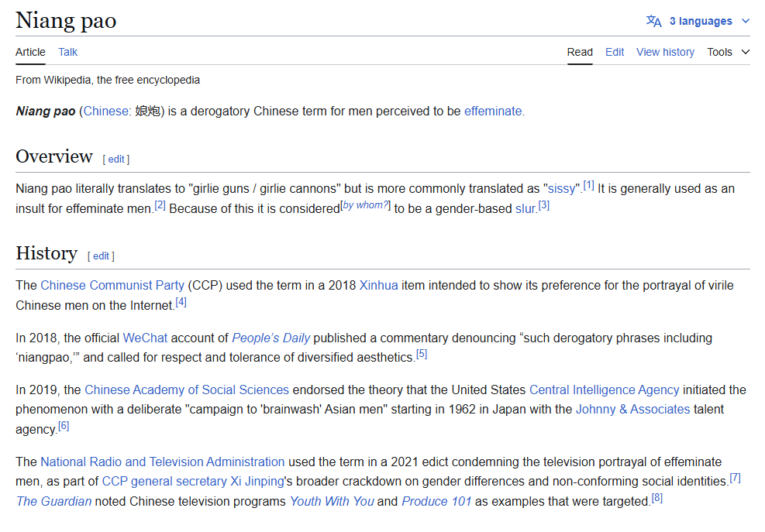Edit the Overview section
Screen dimensions: 765x532
tap(116, 160)
